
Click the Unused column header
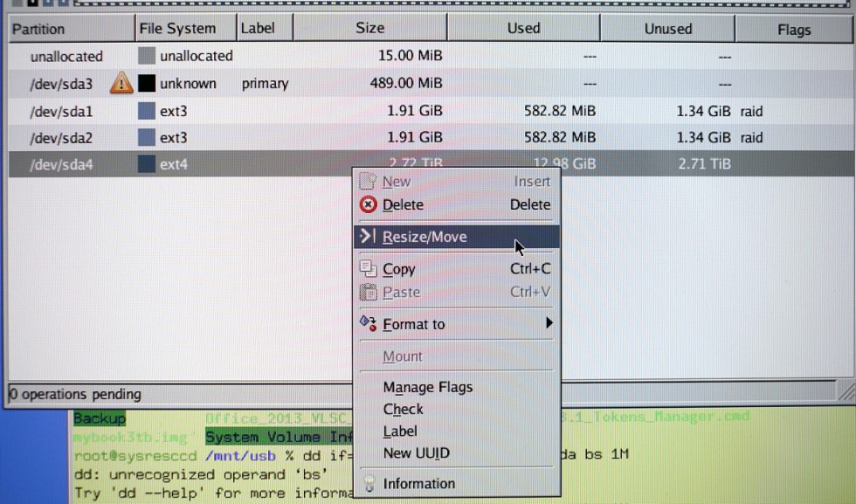[667, 29]
